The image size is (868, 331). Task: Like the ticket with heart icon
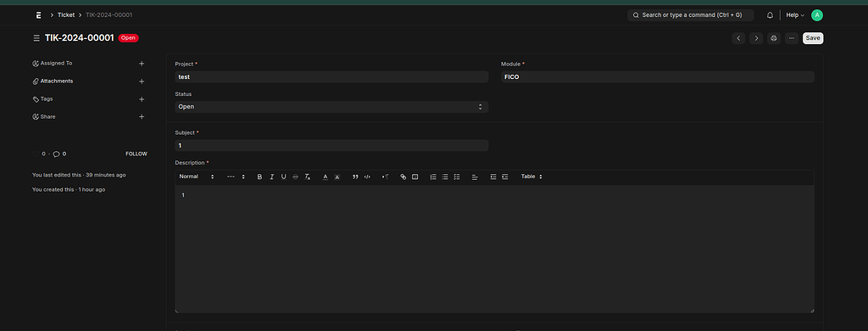click(36, 154)
